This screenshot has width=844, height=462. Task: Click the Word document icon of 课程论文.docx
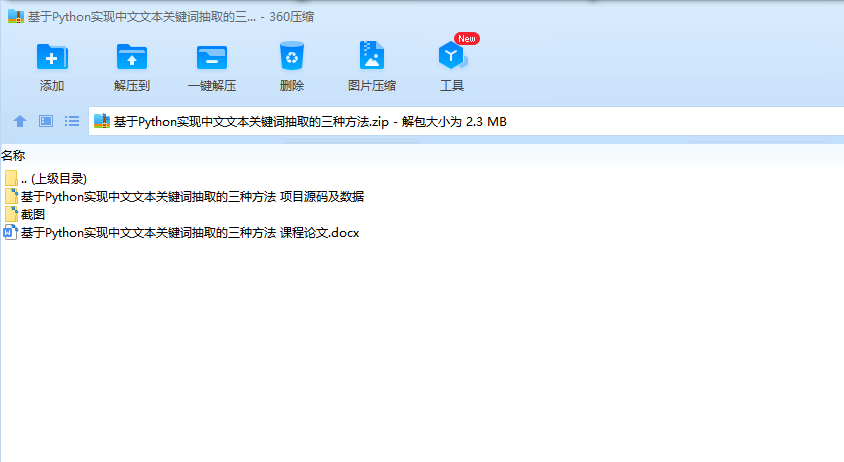(10, 233)
